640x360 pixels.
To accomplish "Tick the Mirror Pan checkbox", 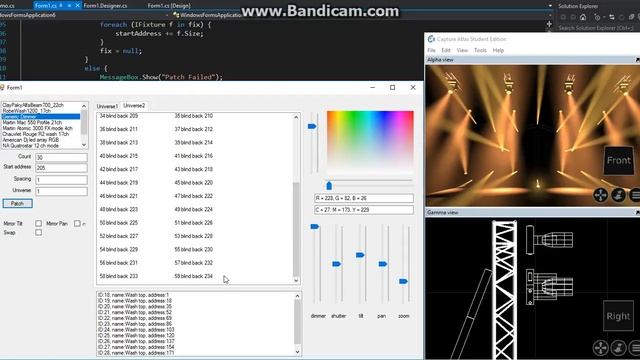I will point(77,223).
